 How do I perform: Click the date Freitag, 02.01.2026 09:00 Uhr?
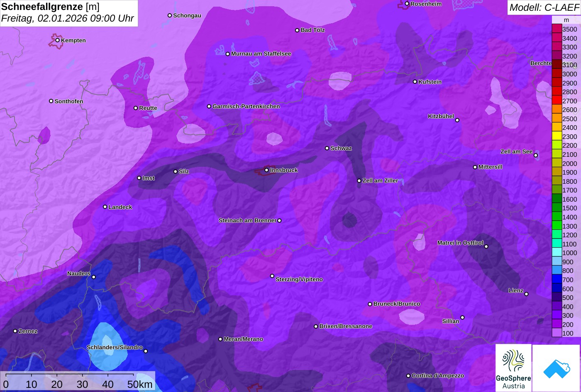(x=68, y=18)
